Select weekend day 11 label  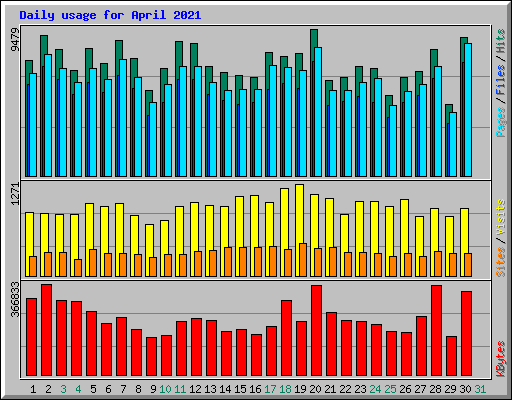tap(180, 389)
